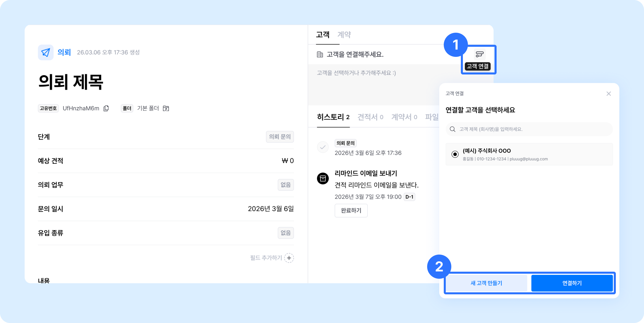644x323 pixels.
Task: Toggle the 의뢰 문의 history checkmark
Action: pyautogui.click(x=323, y=147)
